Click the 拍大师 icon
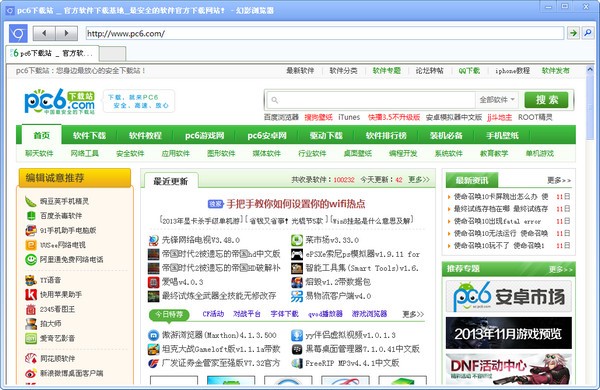The image size is (600, 390). pos(31,324)
